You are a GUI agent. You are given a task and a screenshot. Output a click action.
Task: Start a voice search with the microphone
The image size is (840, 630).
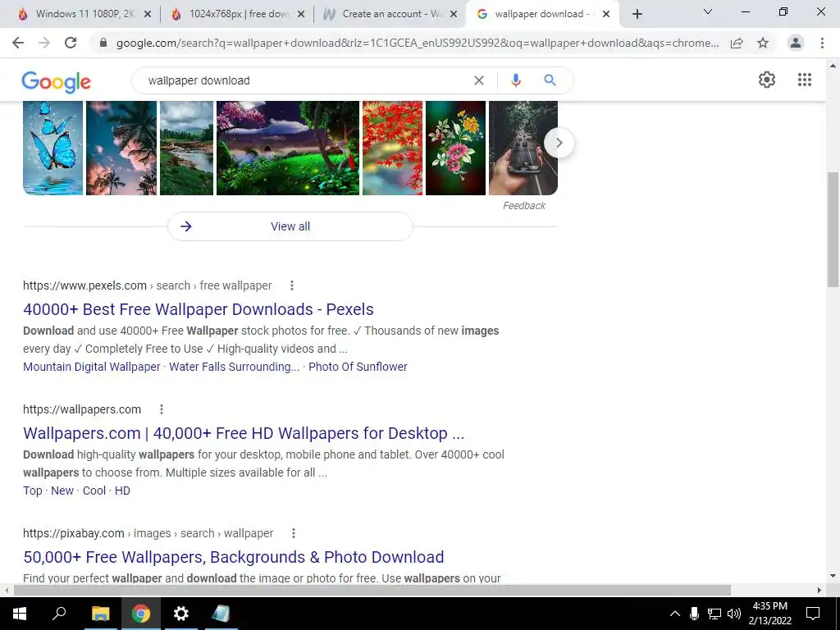tap(516, 80)
